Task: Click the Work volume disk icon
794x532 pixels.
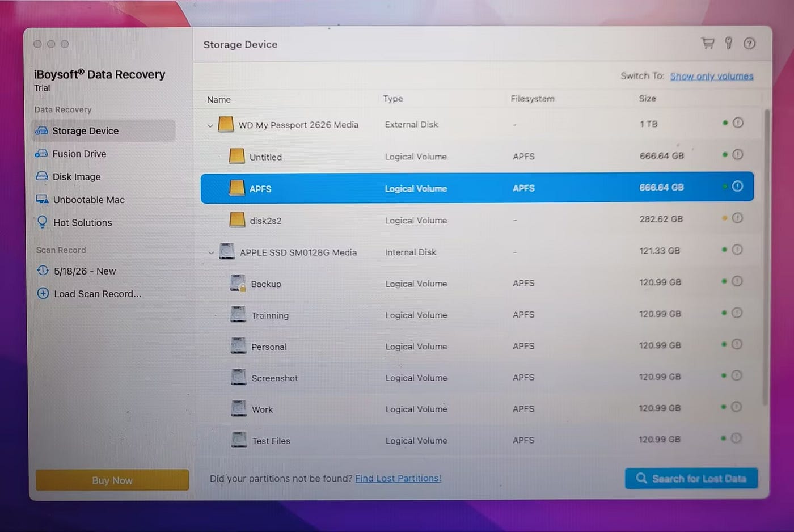Action: (239, 408)
